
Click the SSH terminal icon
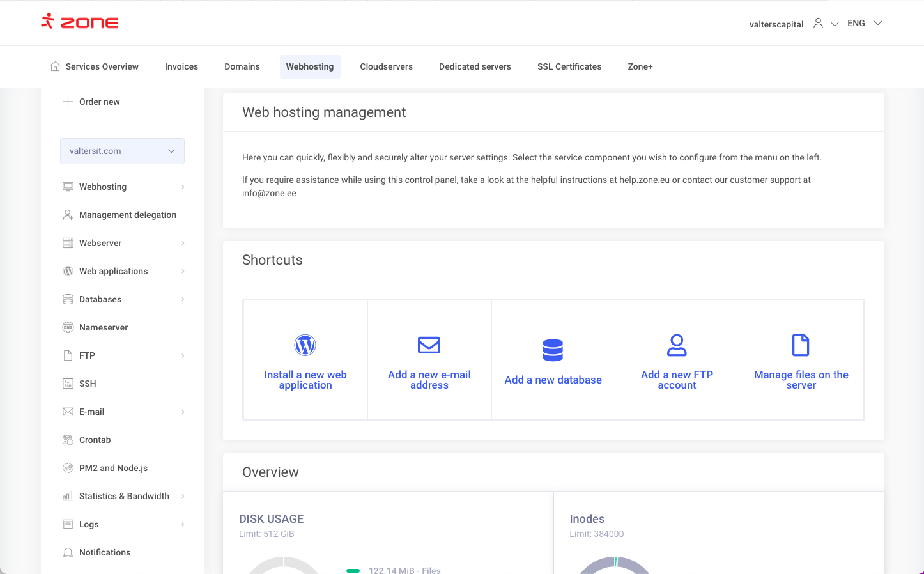tap(68, 384)
